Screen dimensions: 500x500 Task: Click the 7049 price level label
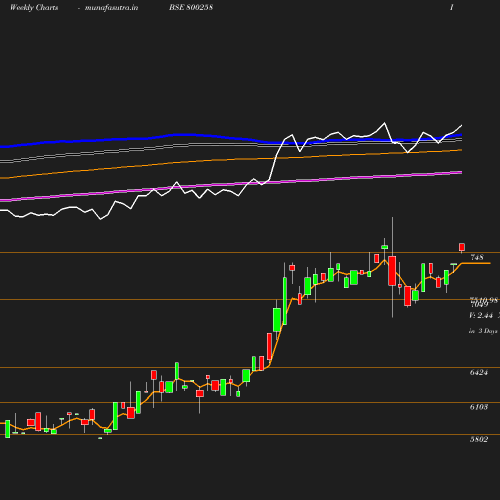(x=479, y=304)
